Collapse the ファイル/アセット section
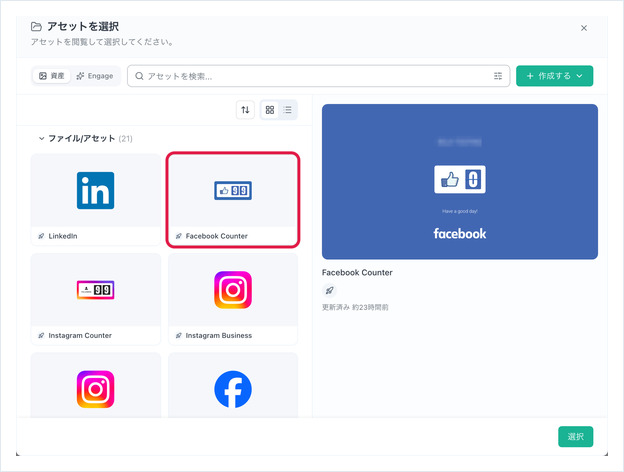 (x=41, y=138)
